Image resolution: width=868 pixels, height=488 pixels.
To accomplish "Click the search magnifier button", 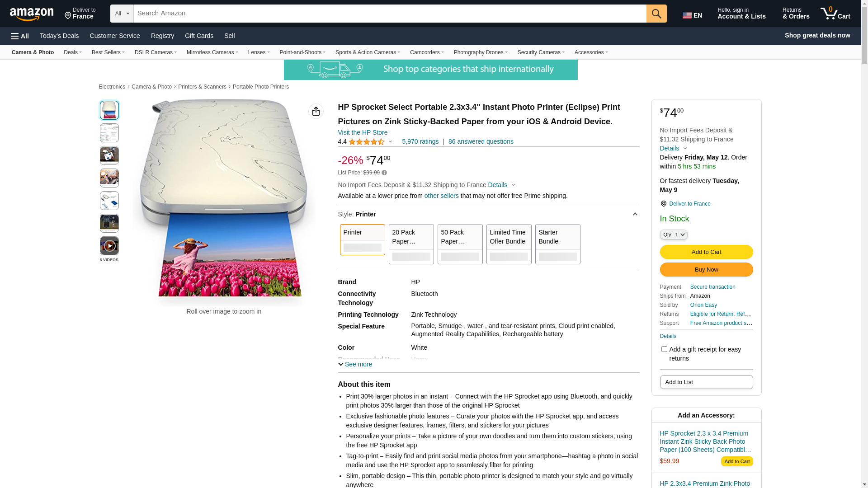I will (x=656, y=14).
